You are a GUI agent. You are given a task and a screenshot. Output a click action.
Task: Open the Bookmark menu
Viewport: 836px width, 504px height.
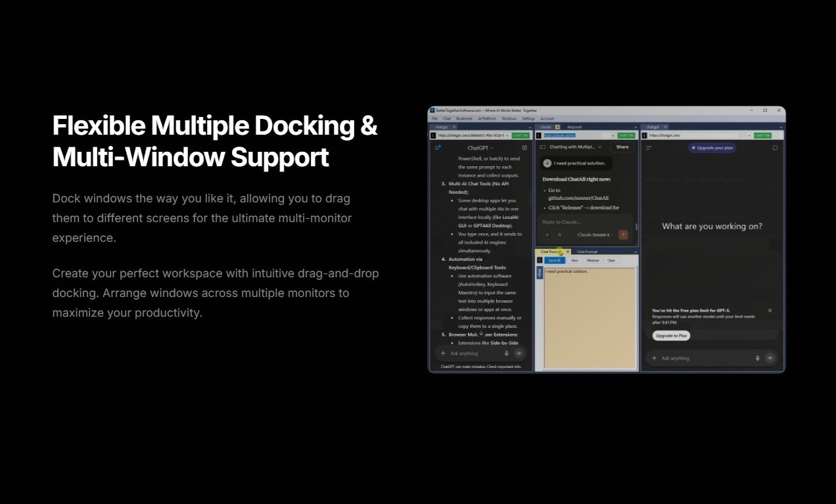[x=464, y=118]
